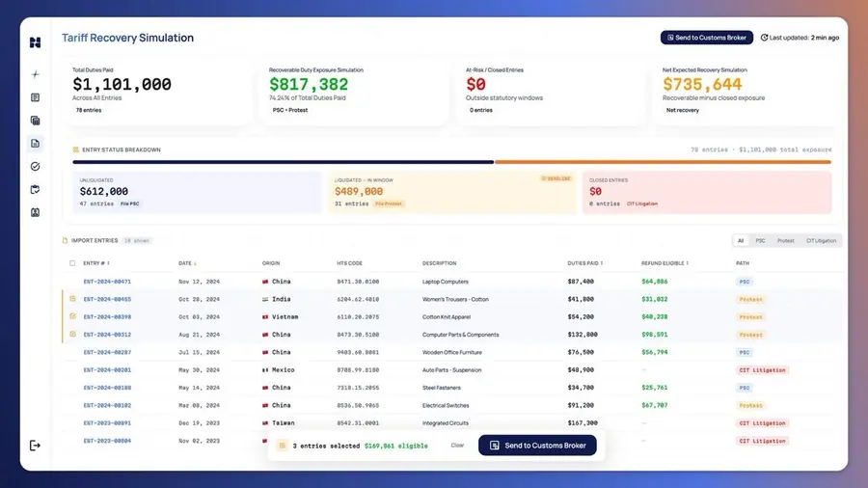Select the CIT Litigation filter tab
The image size is (868, 488).
click(821, 241)
